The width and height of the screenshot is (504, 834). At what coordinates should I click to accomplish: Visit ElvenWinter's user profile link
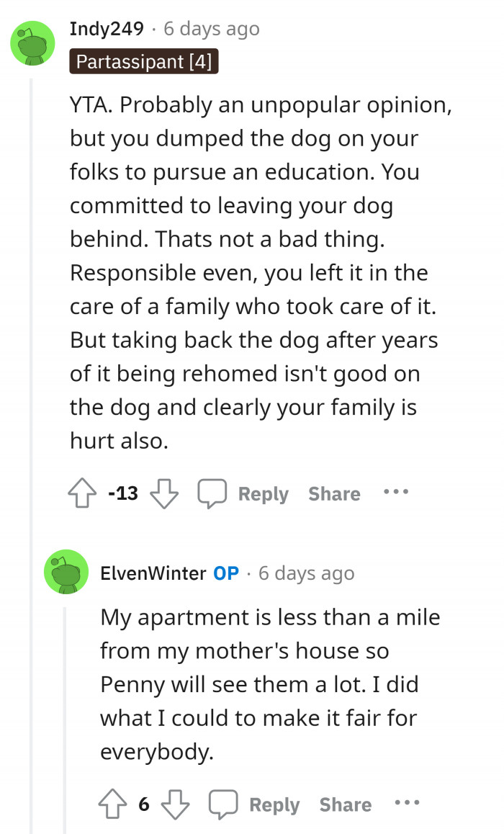[153, 573]
